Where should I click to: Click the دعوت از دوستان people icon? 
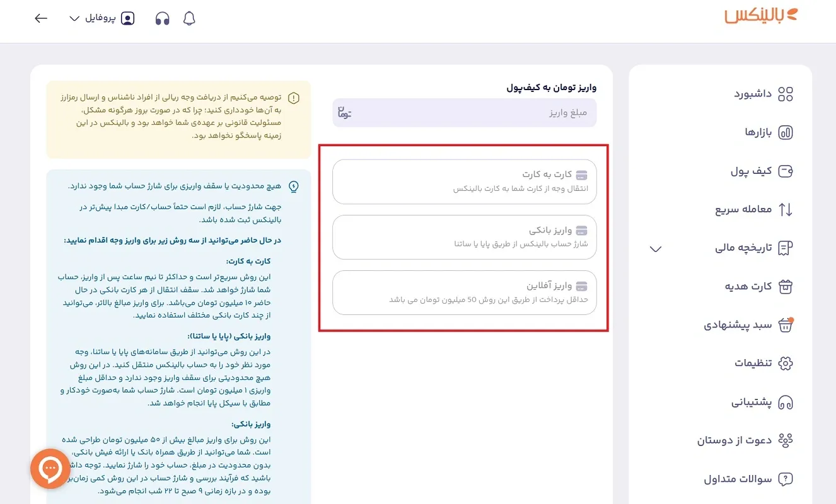tap(786, 440)
